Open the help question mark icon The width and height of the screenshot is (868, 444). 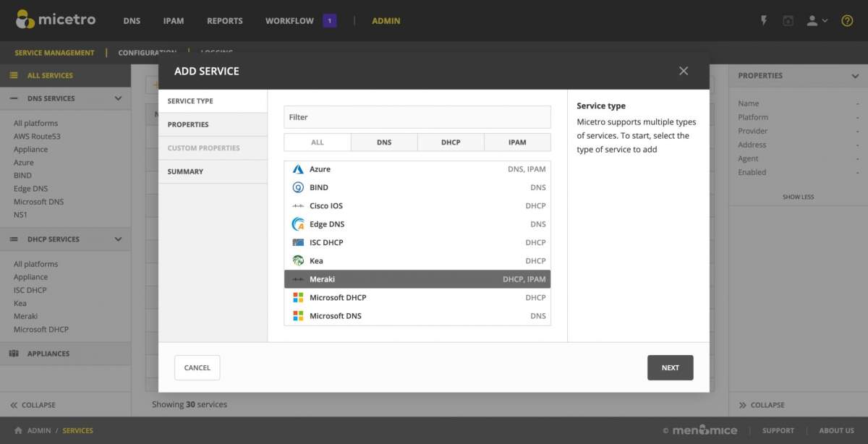(847, 21)
